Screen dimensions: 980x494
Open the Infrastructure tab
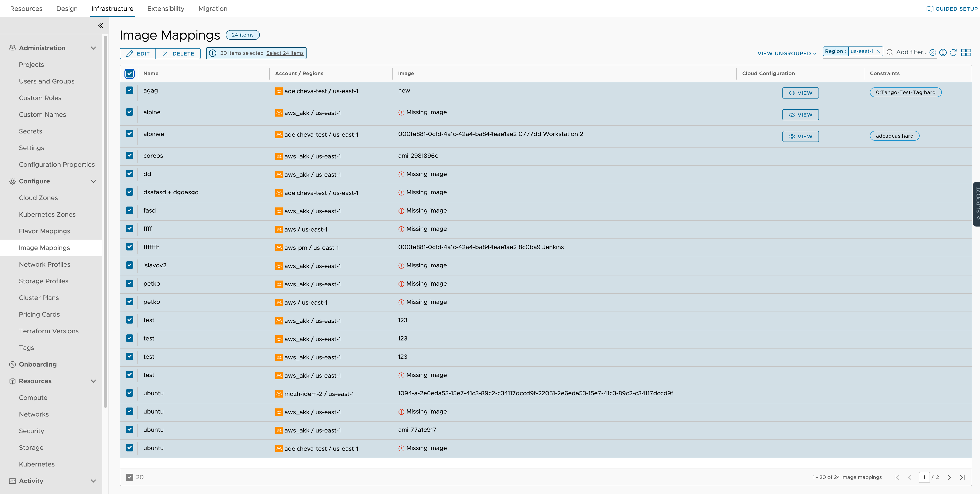(112, 8)
